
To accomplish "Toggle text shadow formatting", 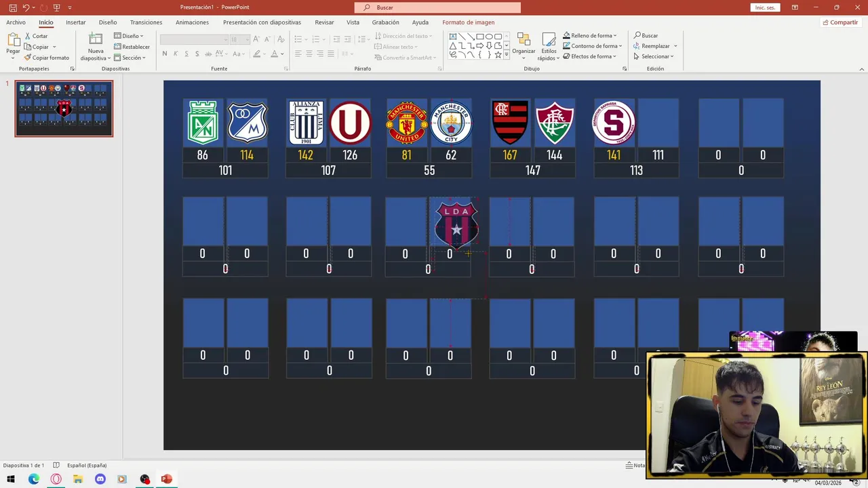I will [197, 54].
